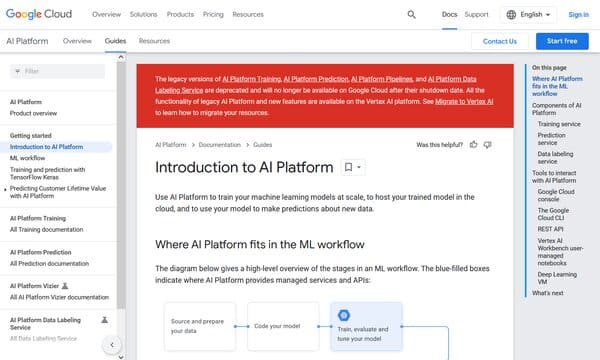This screenshot has height=360, width=600.
Task: Select AI Platform Resources tab
Action: (x=154, y=41)
